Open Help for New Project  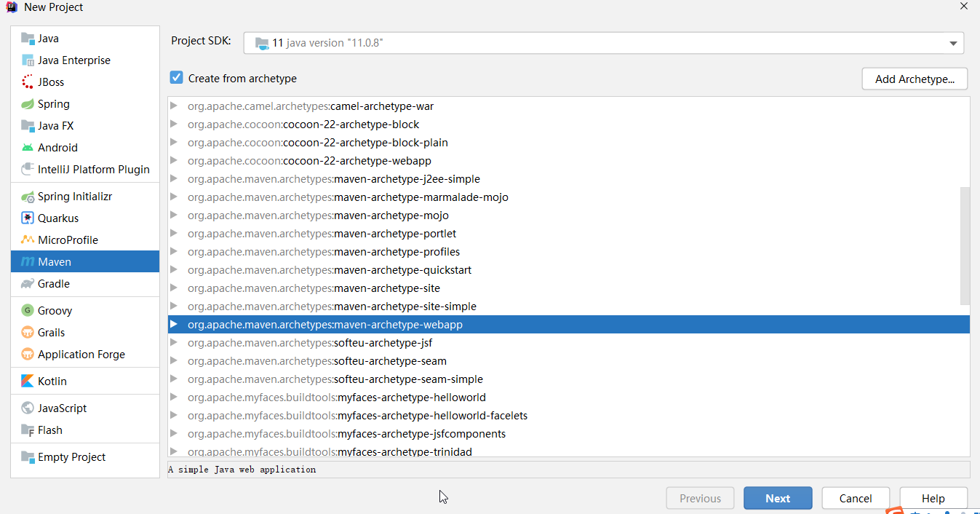(x=933, y=499)
